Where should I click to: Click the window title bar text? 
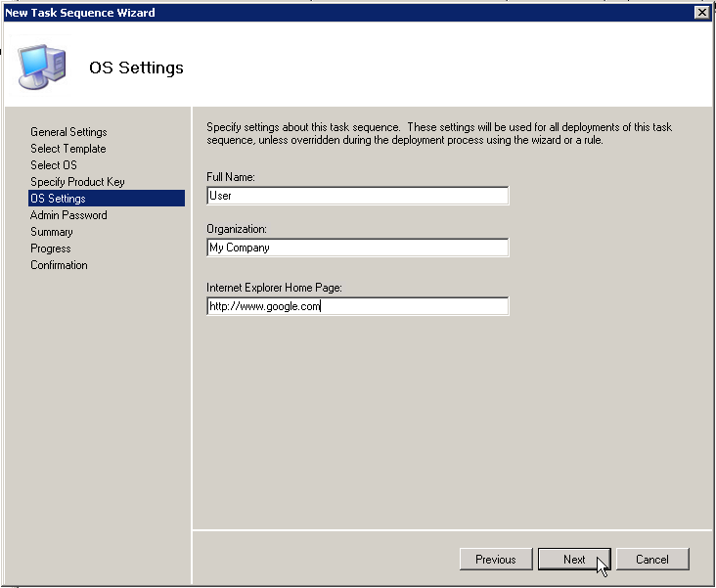tap(80, 13)
